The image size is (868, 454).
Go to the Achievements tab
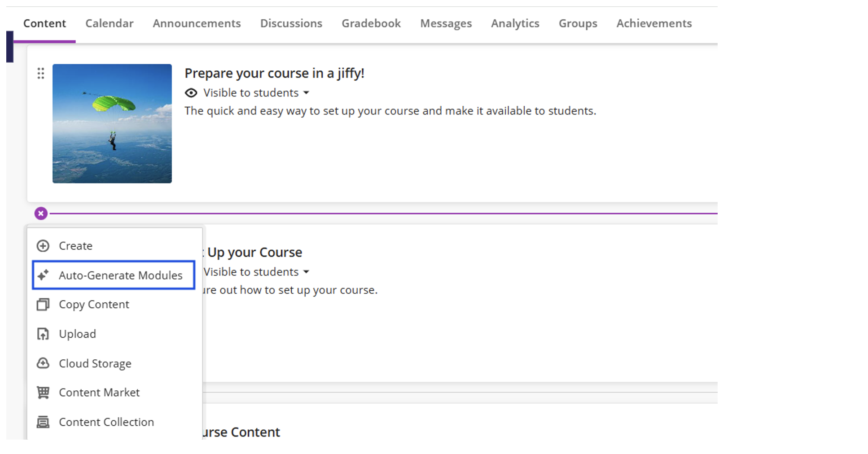(x=654, y=23)
